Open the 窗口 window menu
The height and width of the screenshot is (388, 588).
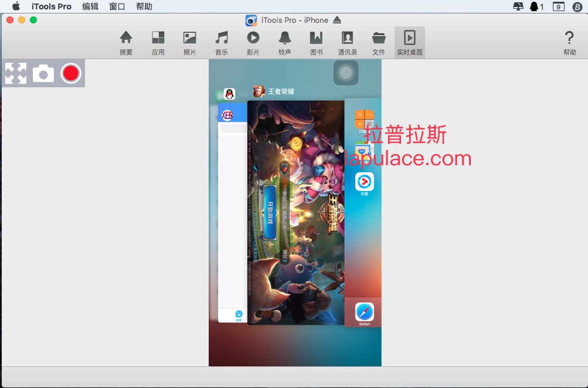pos(117,6)
